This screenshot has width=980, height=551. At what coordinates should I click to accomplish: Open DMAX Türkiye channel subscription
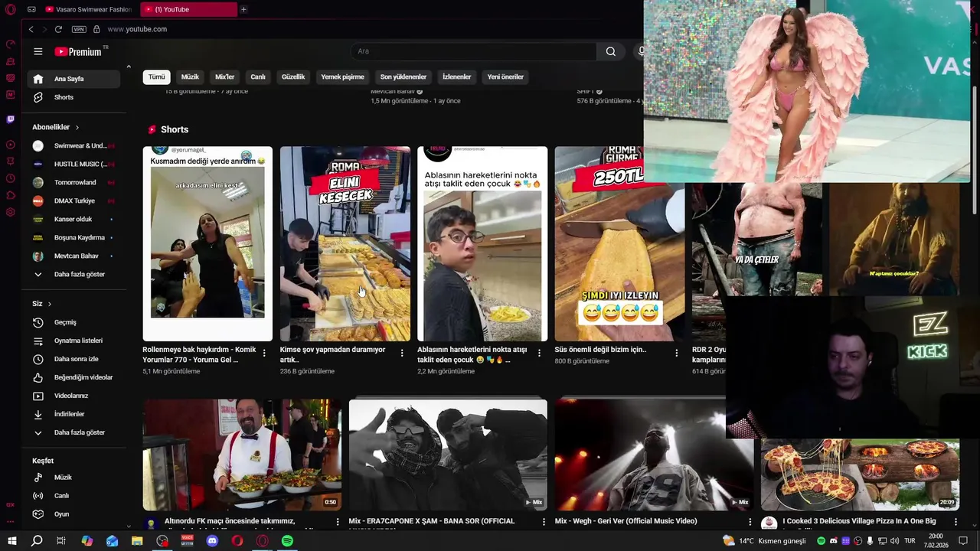pyautogui.click(x=73, y=201)
